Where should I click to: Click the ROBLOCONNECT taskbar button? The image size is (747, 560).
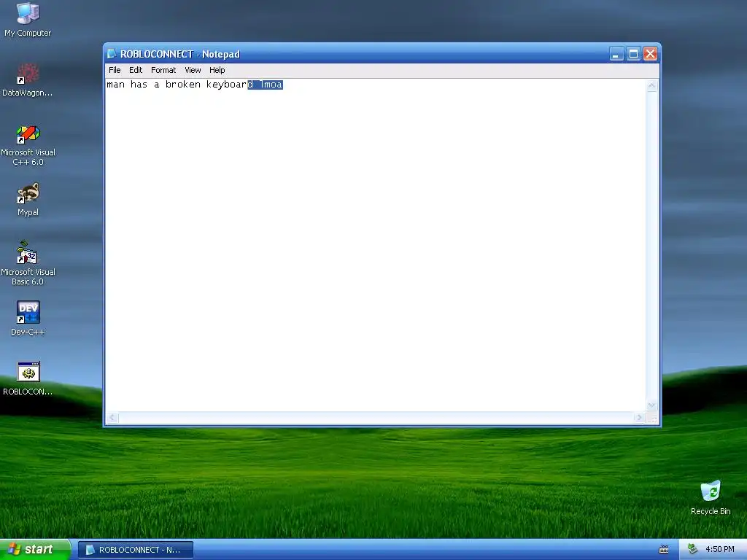tap(136, 550)
